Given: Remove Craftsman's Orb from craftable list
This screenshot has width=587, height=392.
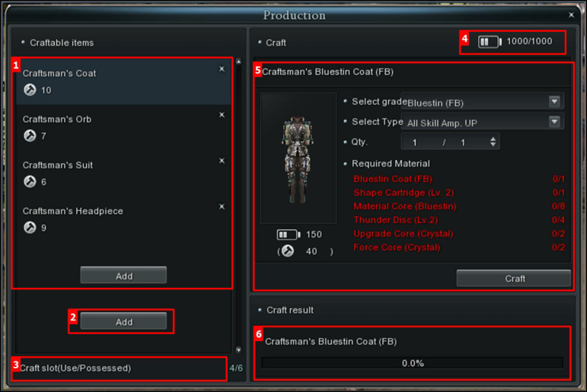Looking at the screenshot, I should tap(222, 115).
